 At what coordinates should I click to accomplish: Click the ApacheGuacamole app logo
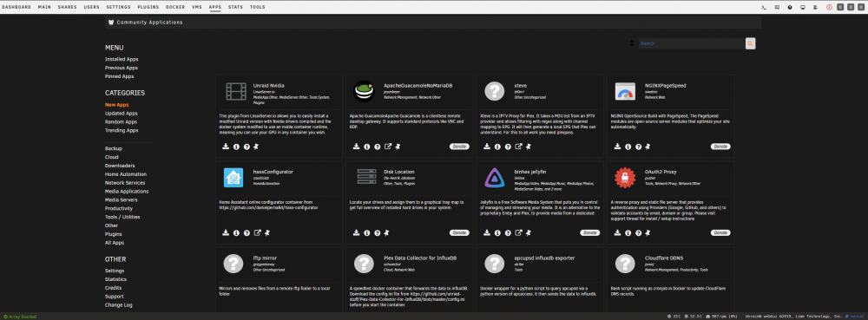tap(364, 91)
